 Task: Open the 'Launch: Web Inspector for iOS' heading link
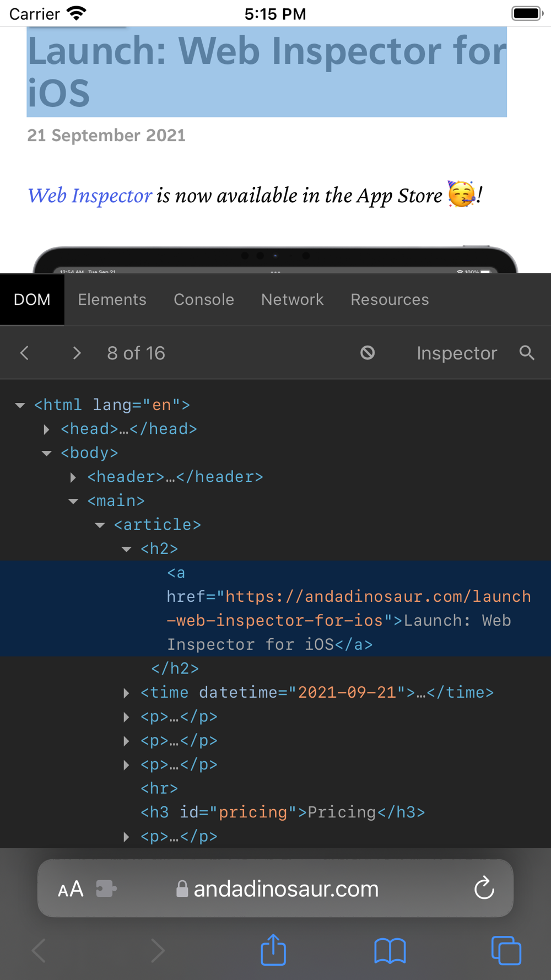point(267,72)
